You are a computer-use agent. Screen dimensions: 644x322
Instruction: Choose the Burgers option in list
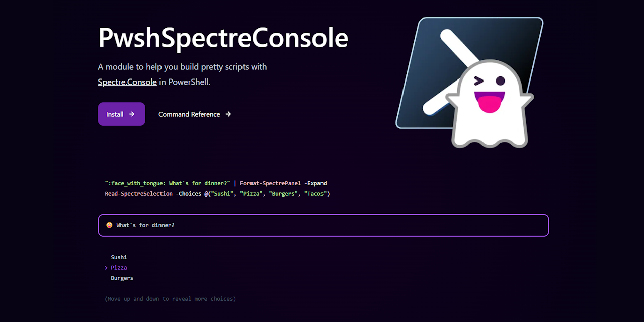[x=122, y=278]
